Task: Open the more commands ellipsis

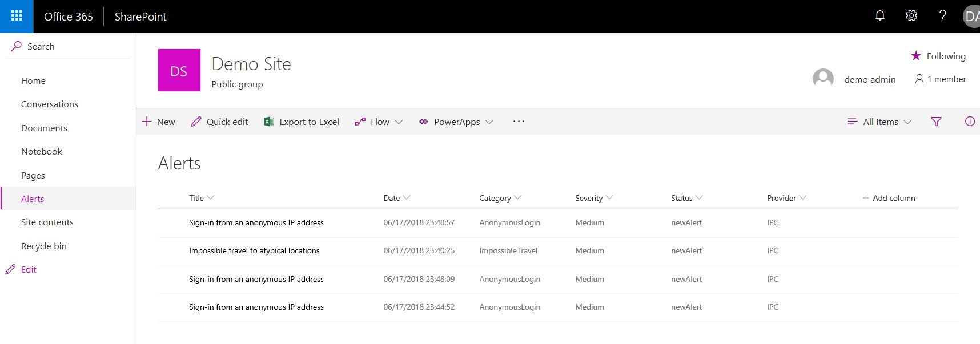Action: (519, 122)
